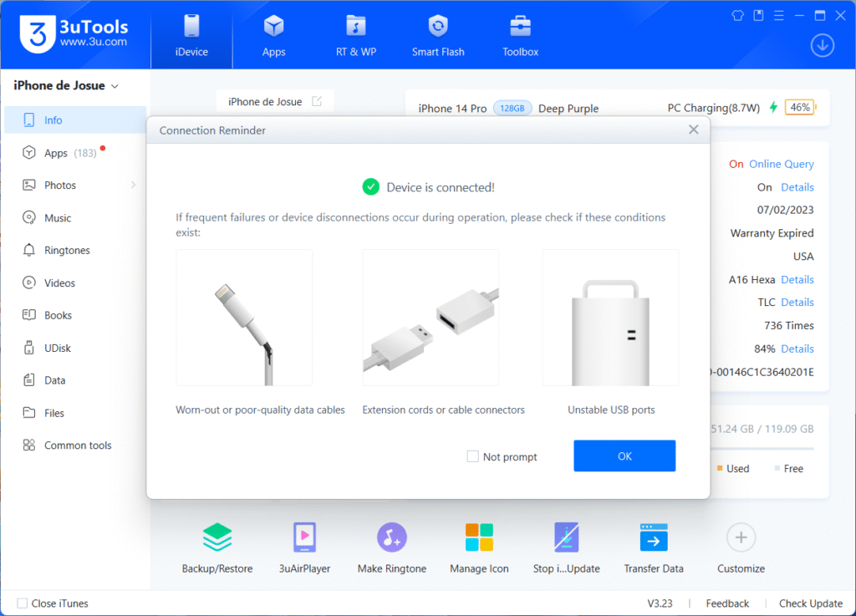Click the 46% battery indicator
Viewport: 856px width, 616px height.
[x=800, y=108]
